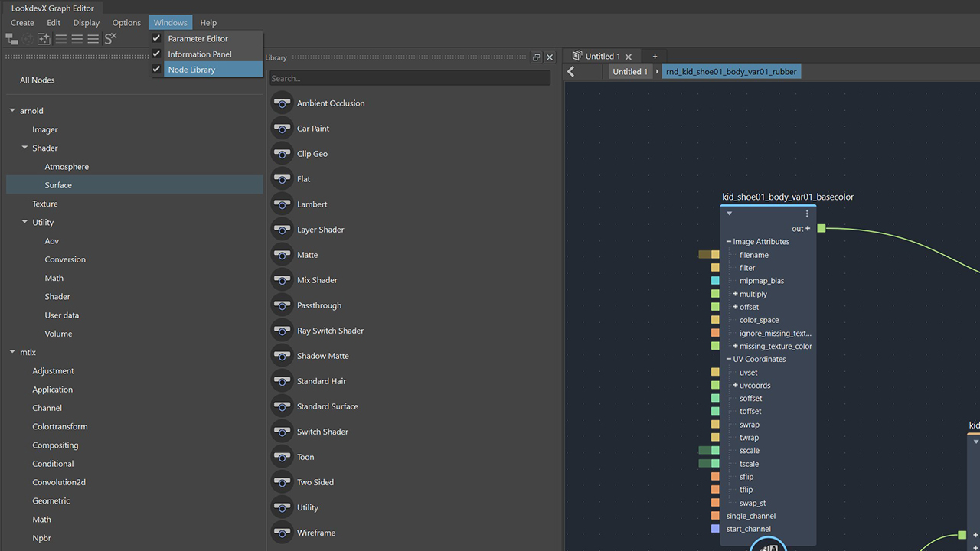
Task: Click the color_space parameter label
Action: coord(759,320)
